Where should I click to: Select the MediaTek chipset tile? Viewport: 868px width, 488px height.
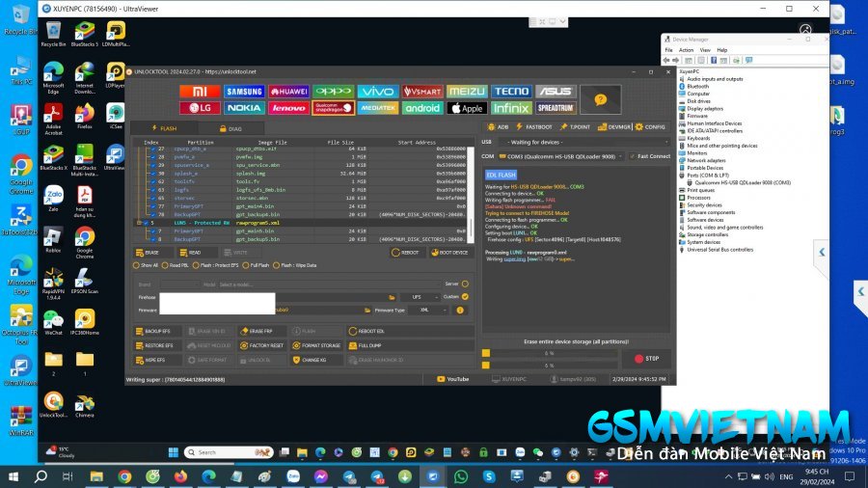coord(377,108)
